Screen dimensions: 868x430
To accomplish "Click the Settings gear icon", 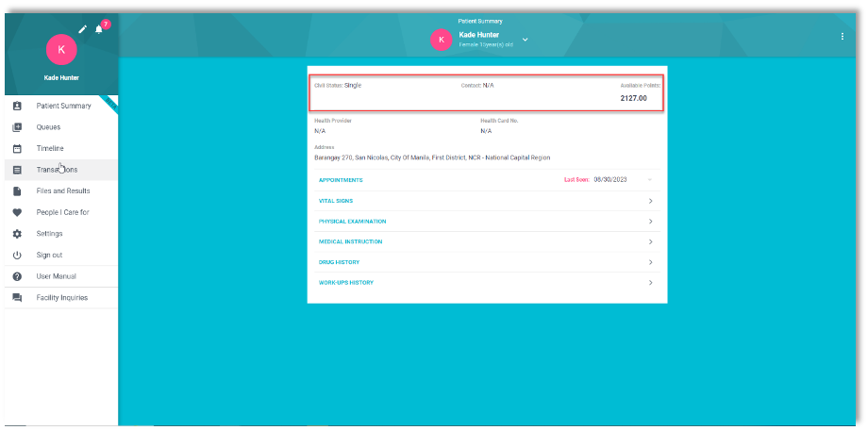I will pyautogui.click(x=17, y=234).
